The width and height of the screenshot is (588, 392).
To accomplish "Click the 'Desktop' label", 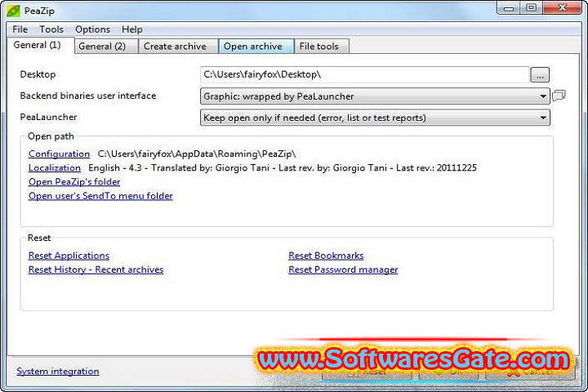I will [38, 74].
